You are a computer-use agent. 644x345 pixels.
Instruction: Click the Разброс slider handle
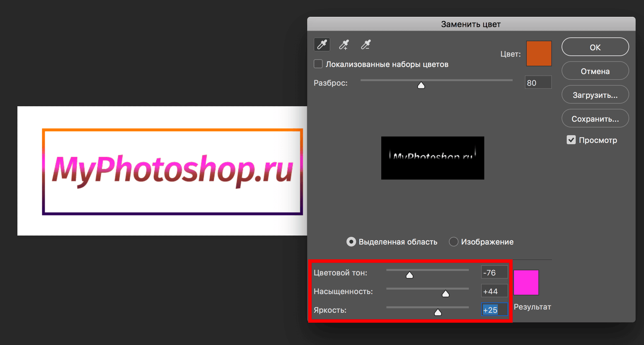[x=421, y=85]
